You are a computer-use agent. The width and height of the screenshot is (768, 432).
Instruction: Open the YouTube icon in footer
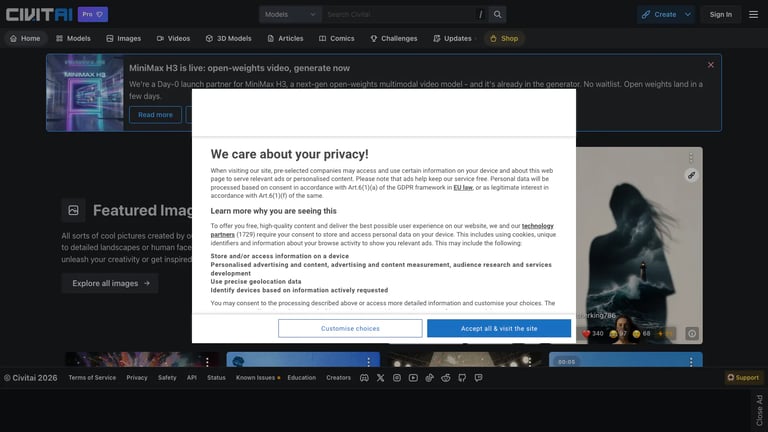[x=413, y=378]
